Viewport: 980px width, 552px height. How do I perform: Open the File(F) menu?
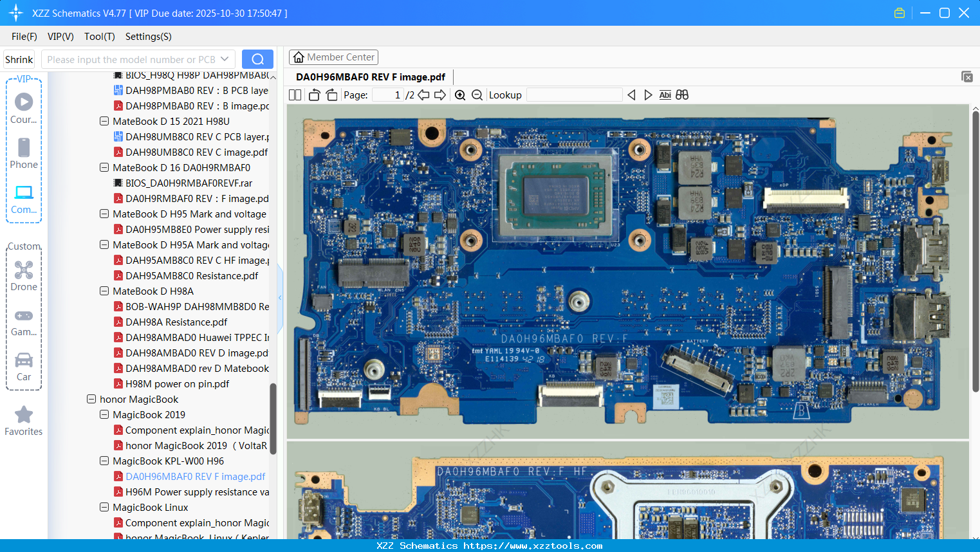click(24, 37)
